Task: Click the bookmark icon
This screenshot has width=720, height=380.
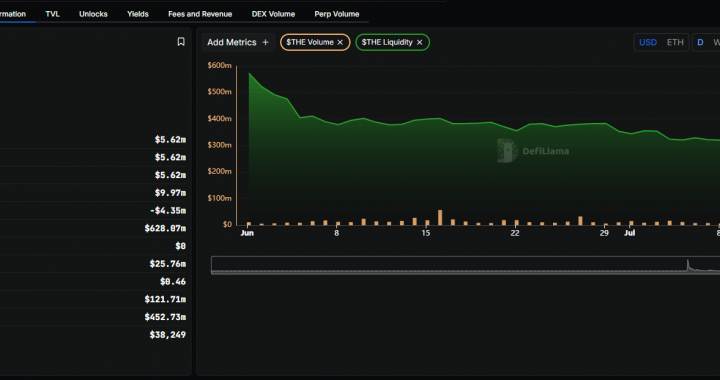Action: pos(181,42)
